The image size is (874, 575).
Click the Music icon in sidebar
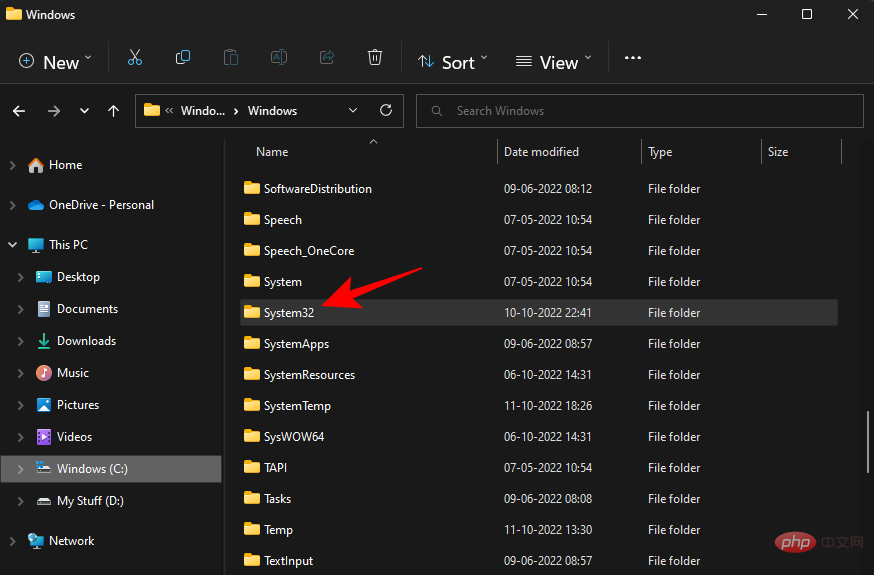pos(43,373)
